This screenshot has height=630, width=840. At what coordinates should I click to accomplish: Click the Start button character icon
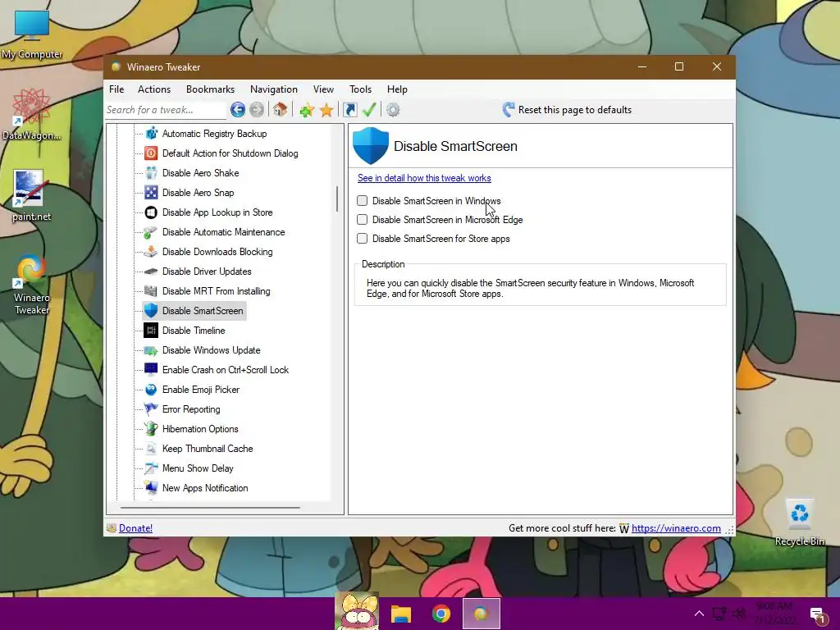coord(357,610)
